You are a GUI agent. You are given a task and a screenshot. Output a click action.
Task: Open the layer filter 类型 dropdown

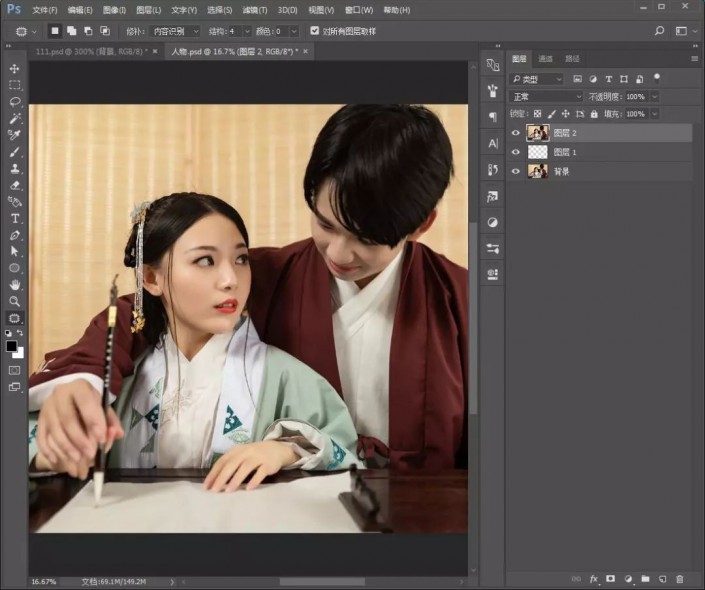(536, 79)
